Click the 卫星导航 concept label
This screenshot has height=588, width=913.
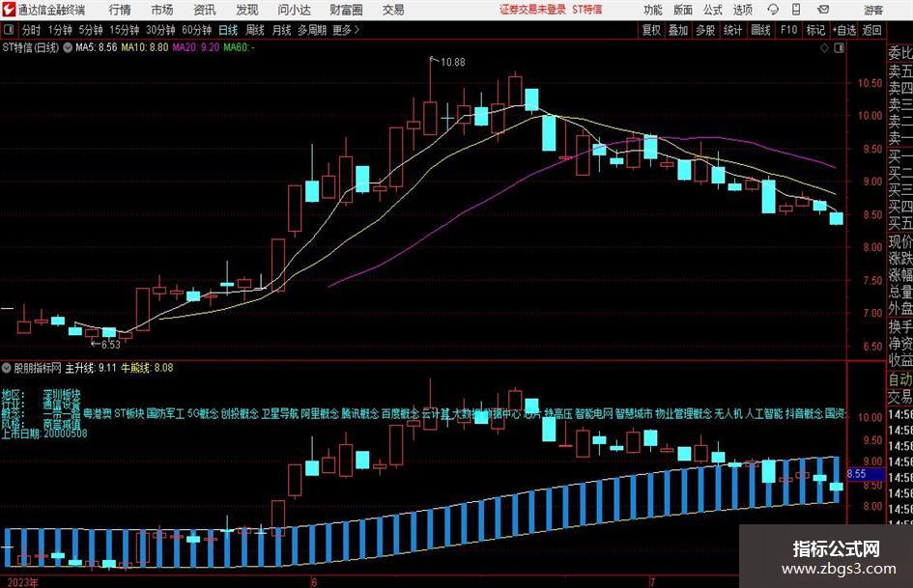279,414
